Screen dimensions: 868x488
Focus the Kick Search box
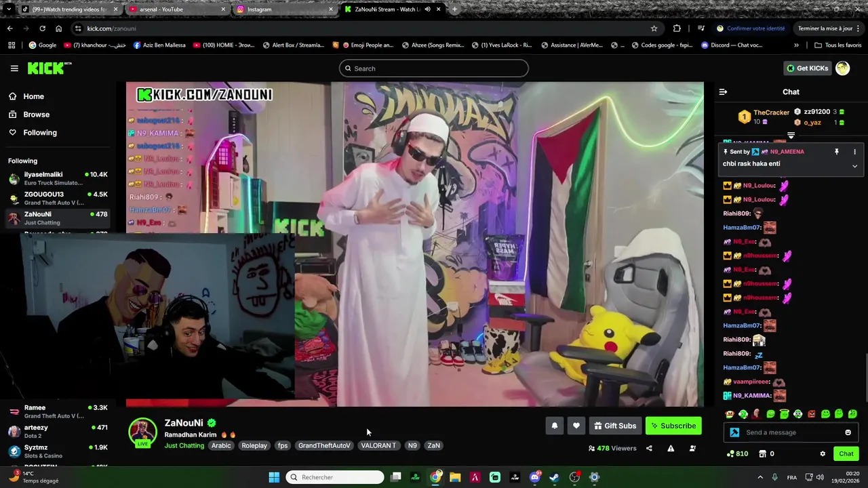pyautogui.click(x=434, y=68)
